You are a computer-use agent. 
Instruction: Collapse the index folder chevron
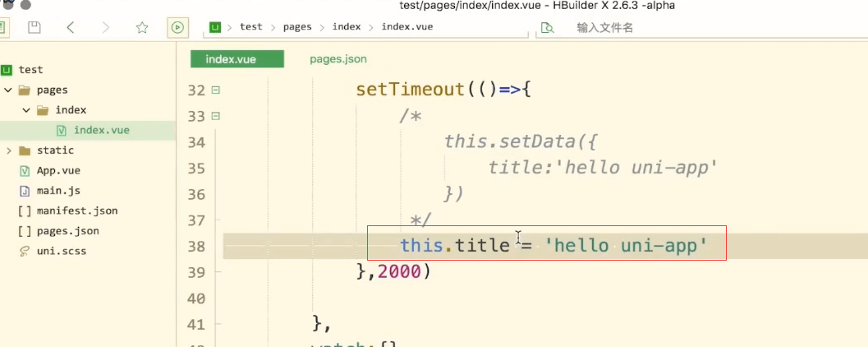(26, 110)
